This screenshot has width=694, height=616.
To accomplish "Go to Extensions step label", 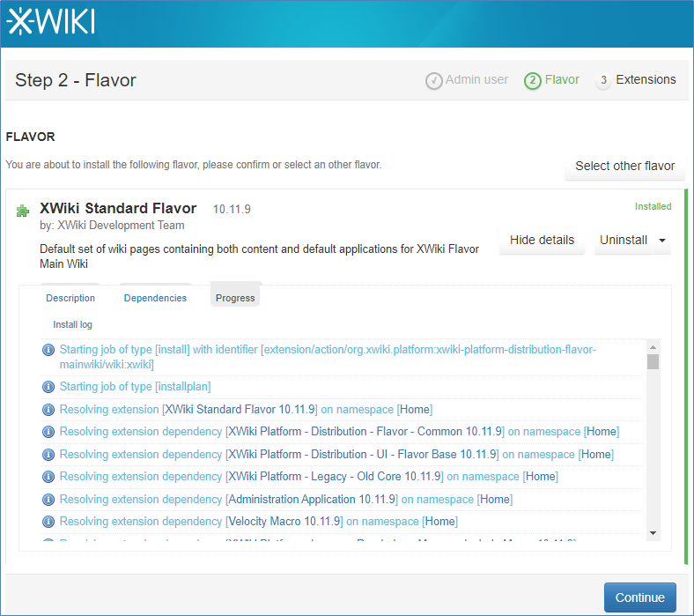I will point(646,79).
